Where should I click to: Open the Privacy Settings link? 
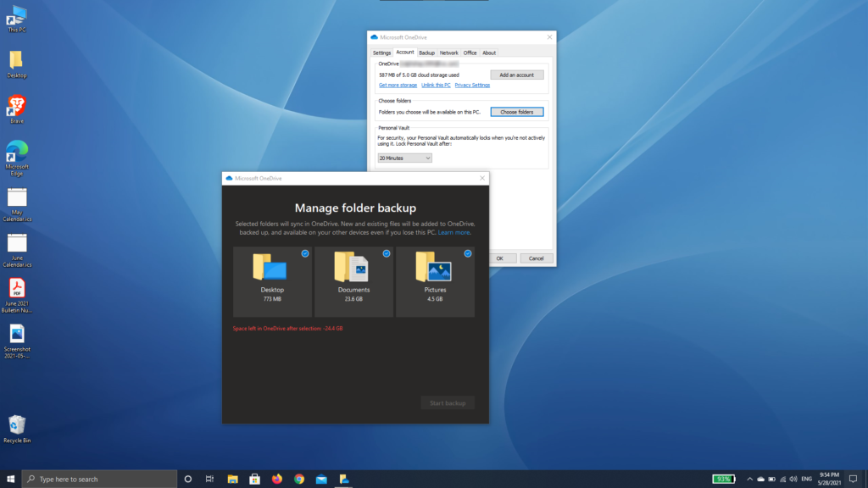(x=472, y=86)
